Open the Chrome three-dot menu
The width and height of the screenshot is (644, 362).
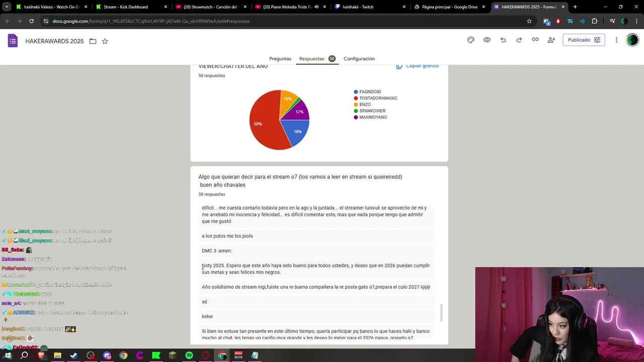636,21
